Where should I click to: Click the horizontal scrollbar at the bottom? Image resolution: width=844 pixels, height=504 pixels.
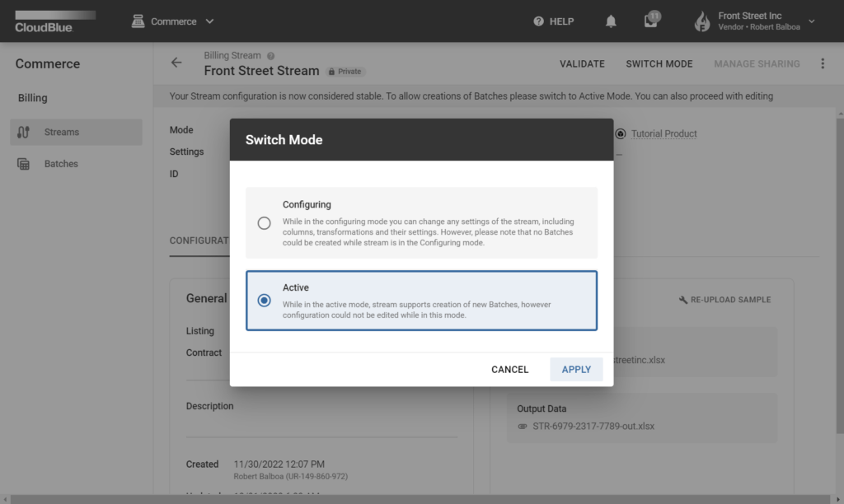[420, 500]
